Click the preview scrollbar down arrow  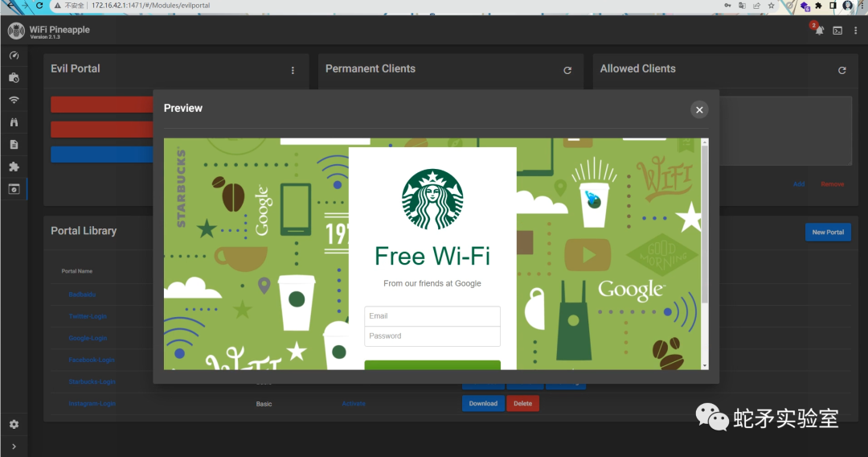[705, 365]
